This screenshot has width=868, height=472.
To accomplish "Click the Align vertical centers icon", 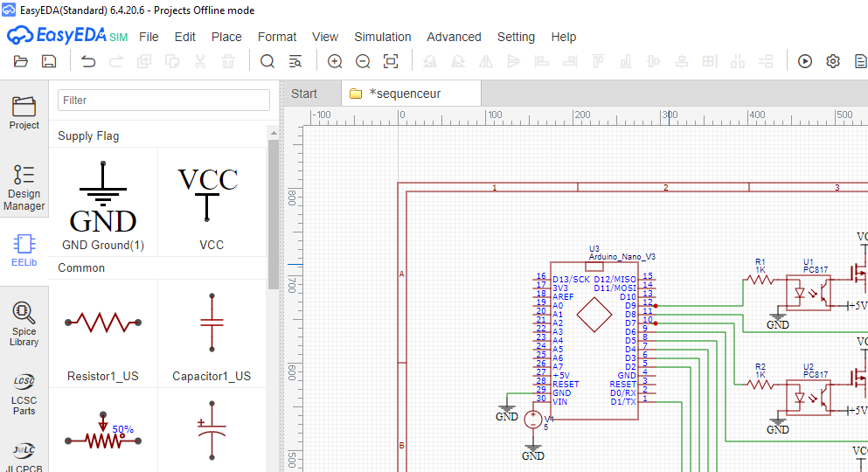I will coord(682,61).
